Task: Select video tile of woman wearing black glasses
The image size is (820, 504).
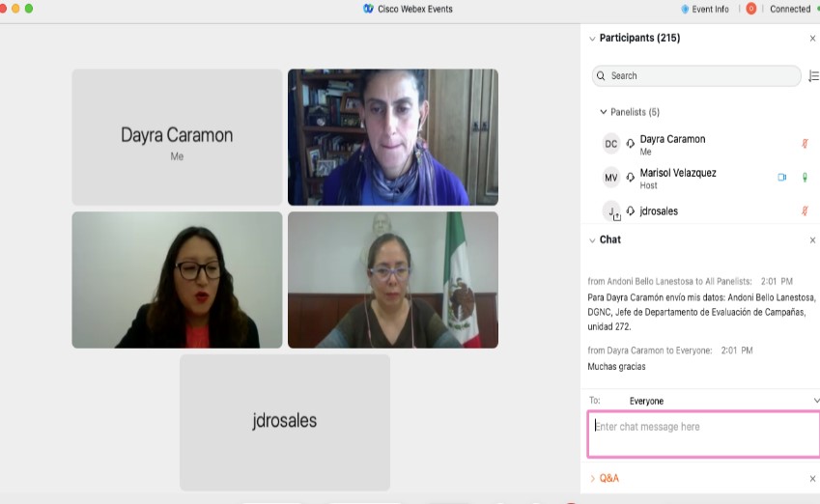Action: pos(177,280)
